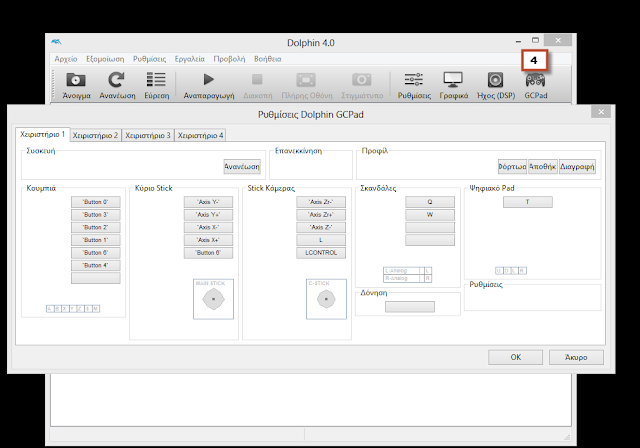
Task: Click the T button under Ψηφιακό Pad
Action: (528, 202)
